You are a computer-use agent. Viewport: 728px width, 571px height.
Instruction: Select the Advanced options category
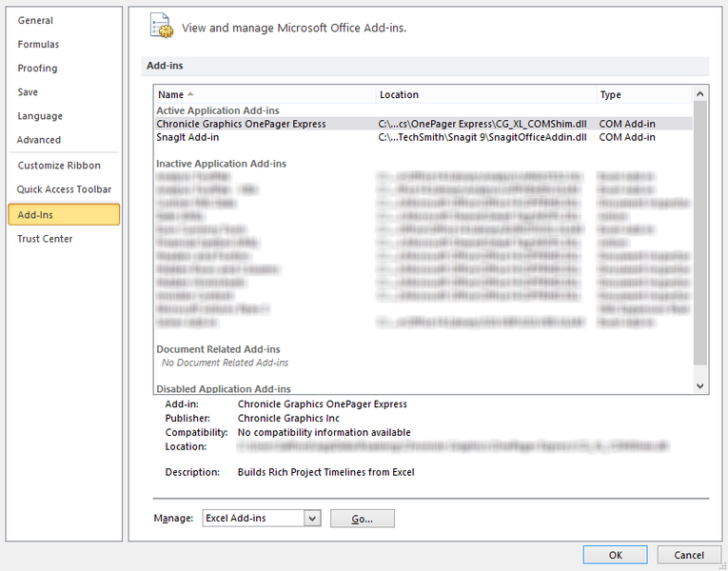(x=38, y=140)
